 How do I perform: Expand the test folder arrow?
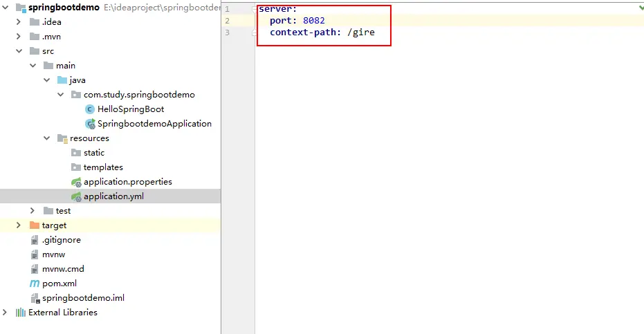(33, 211)
